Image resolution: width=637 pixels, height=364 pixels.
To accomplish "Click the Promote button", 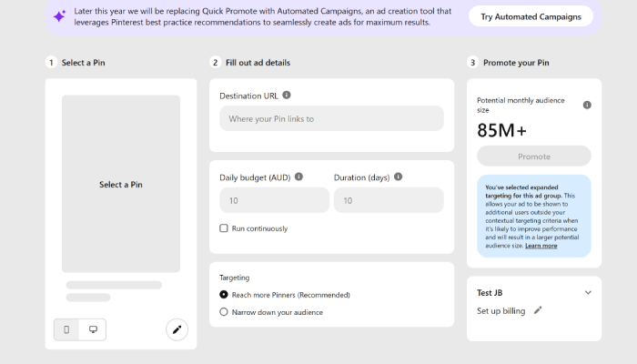I will pos(534,157).
